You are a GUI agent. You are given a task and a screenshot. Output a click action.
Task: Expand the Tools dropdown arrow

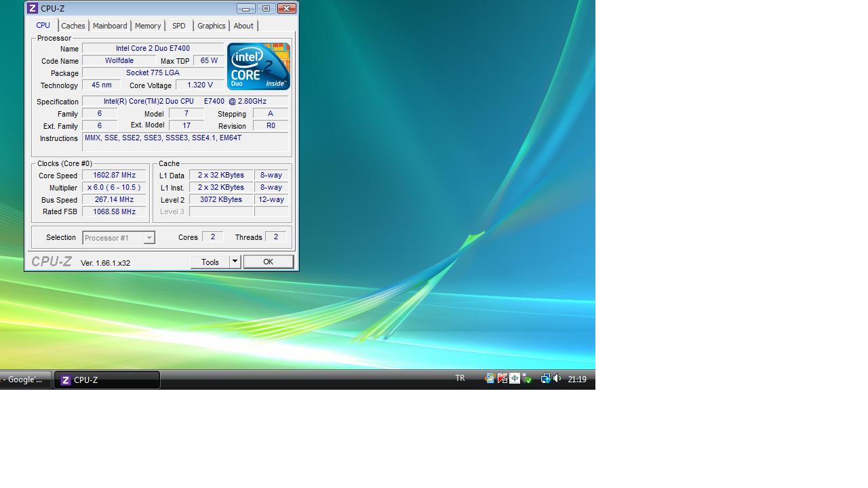coord(235,262)
